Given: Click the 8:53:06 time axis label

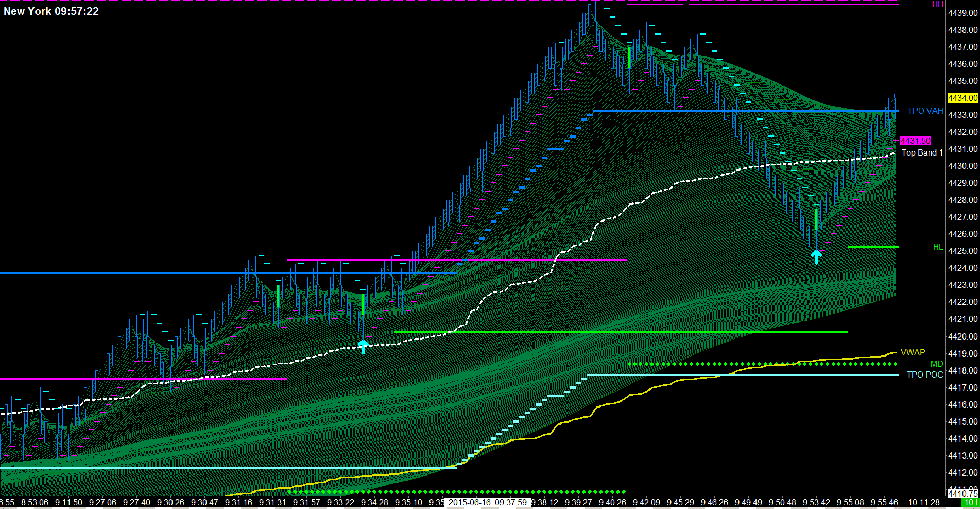Looking at the screenshot, I should point(35,502).
